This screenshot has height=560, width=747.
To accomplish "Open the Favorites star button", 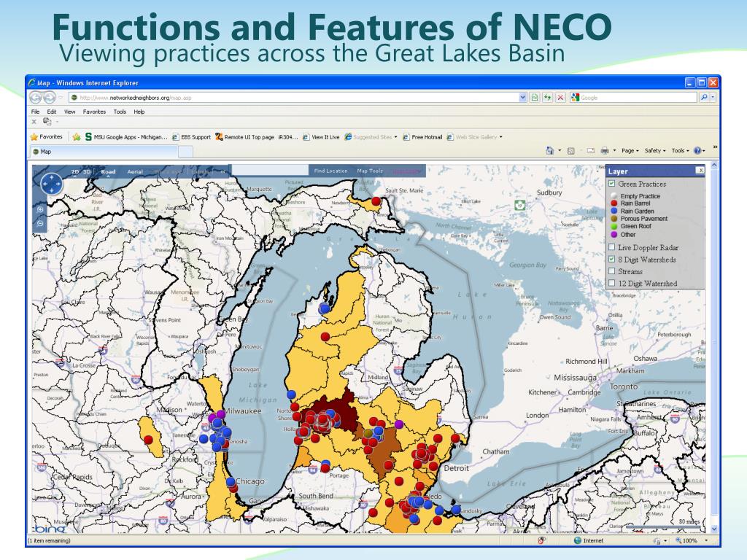I will 46,136.
